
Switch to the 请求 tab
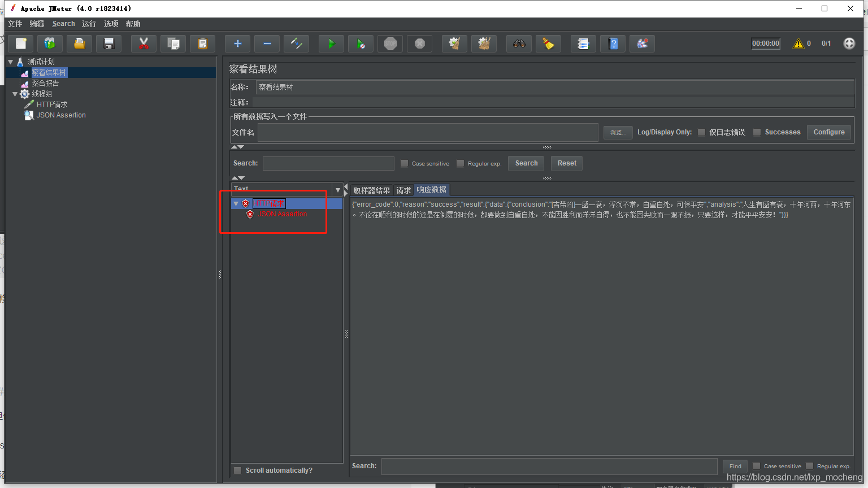403,190
